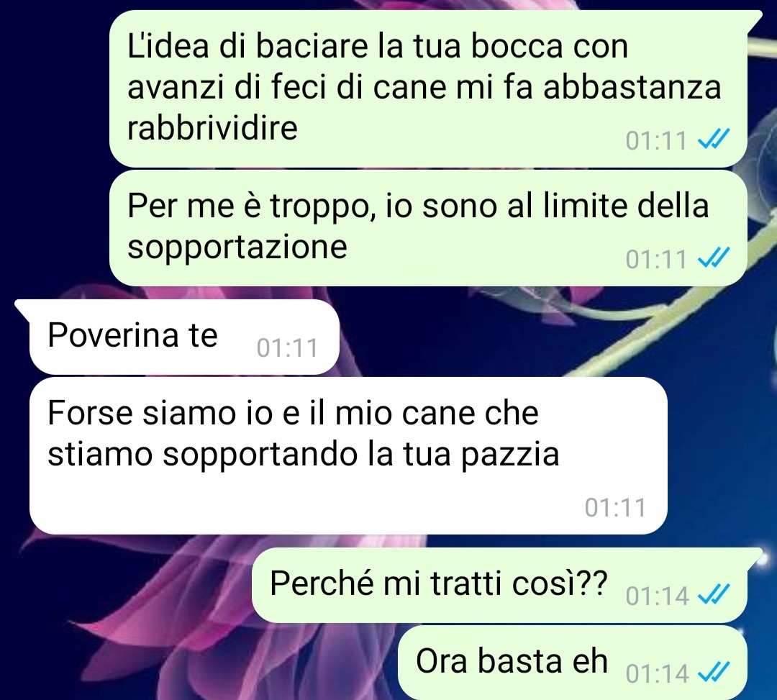The image size is (777, 700).
Task: Click 01:14 timestamp on 'Perché mi tratti così??'
Action: pos(657,596)
